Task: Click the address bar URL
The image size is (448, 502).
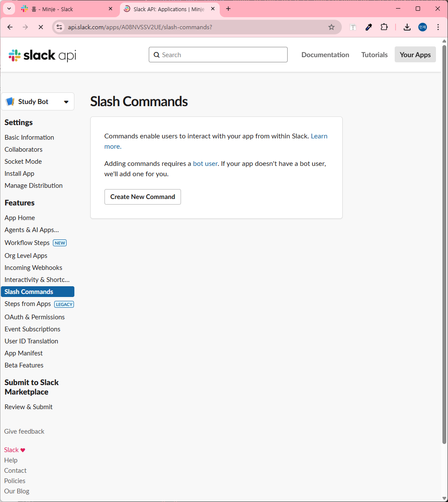Action: (140, 27)
